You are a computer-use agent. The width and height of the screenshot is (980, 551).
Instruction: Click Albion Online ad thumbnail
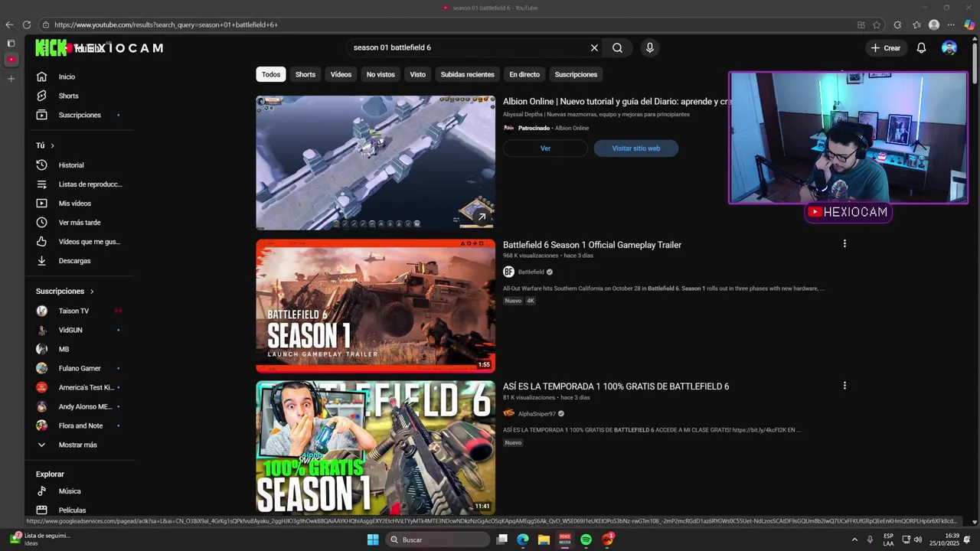pos(375,162)
